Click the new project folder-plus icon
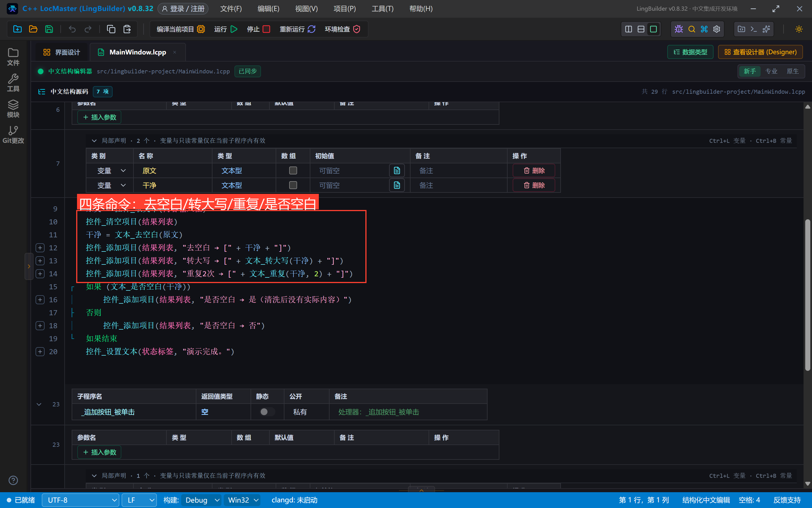The width and height of the screenshot is (812, 508). (x=17, y=29)
